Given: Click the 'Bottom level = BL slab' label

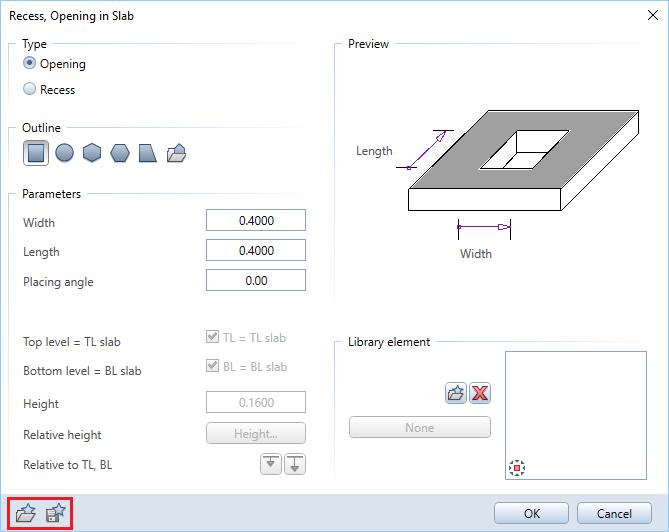Looking at the screenshot, I should 82,371.
